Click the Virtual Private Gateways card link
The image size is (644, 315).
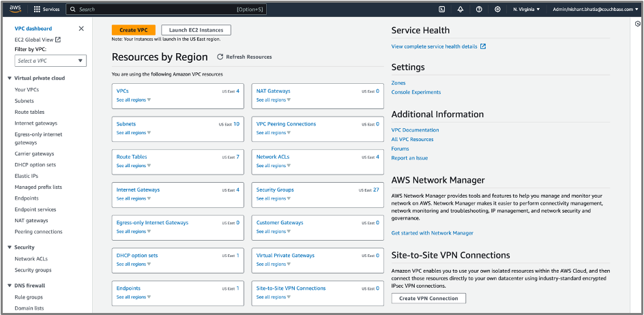[x=285, y=256]
